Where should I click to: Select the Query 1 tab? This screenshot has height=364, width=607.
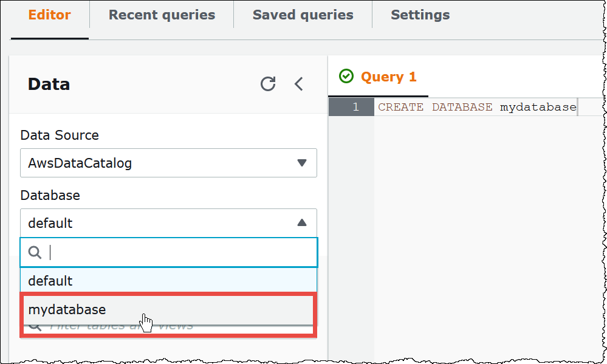[x=388, y=77]
